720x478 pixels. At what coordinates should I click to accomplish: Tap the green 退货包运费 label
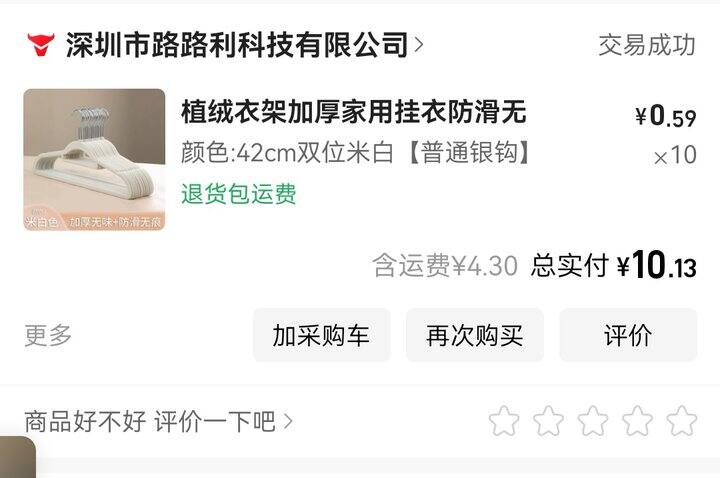click(x=239, y=193)
